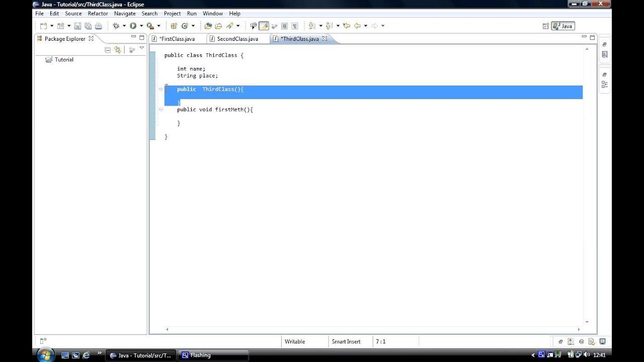Open the New Java Class dropdown arrow
Screen dimensions: 644x362
tap(193, 26)
